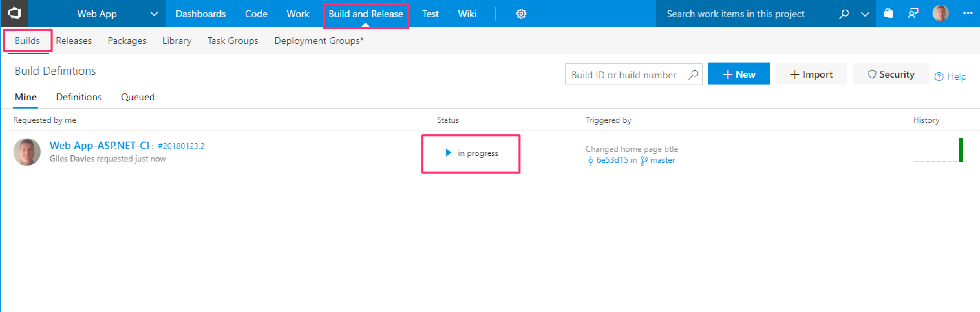980x312 pixels.
Task: Open the Deployment Groups tab
Action: pyautogui.click(x=319, y=41)
